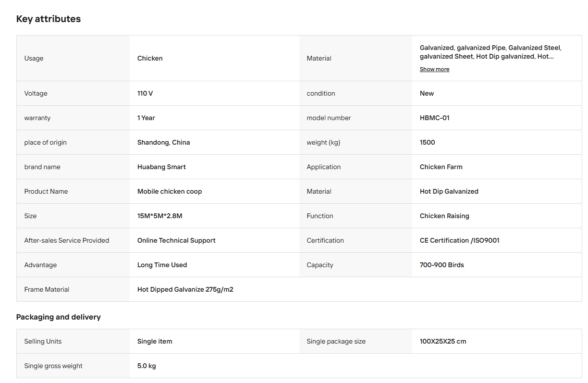Click the Packaging and delivery heading
The image size is (588, 383).
(x=59, y=317)
